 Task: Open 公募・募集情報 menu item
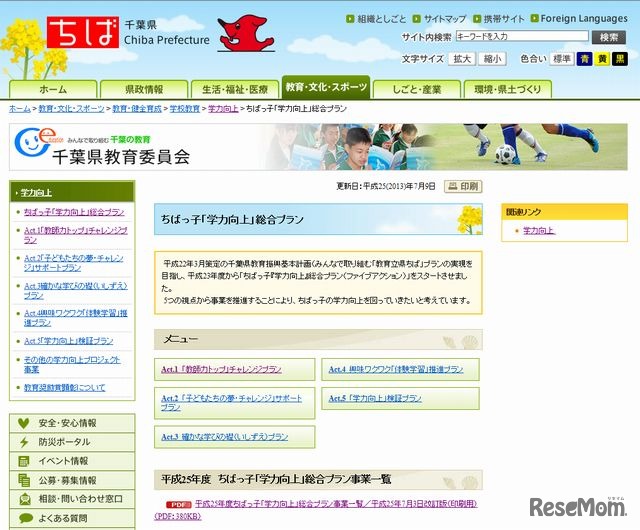click(x=72, y=480)
